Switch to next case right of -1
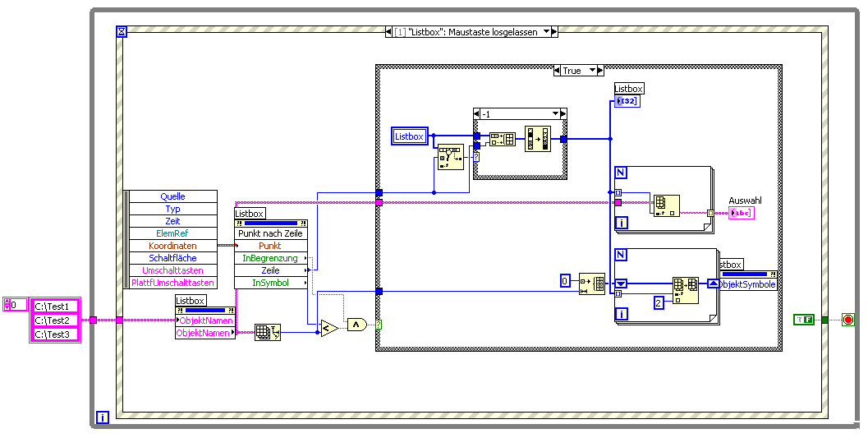 563,113
